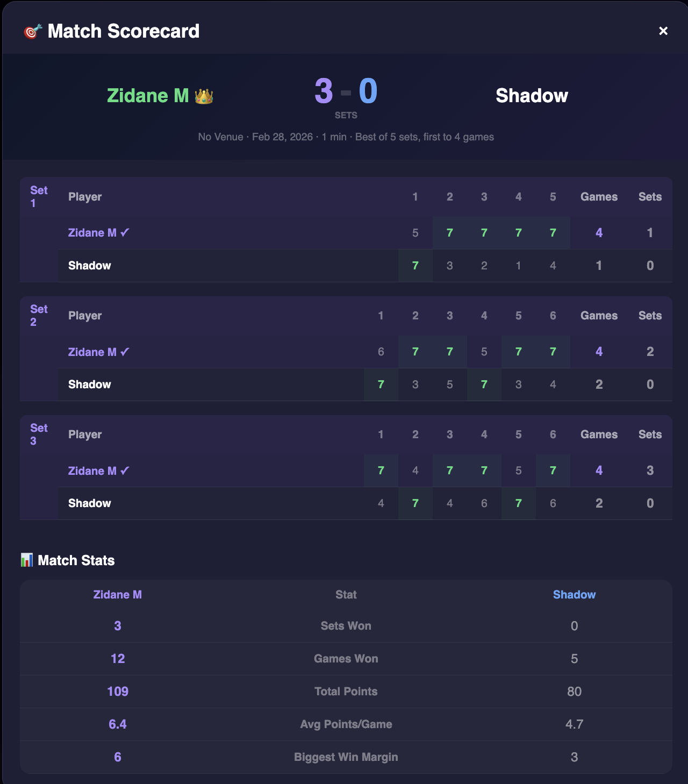Select the Sets Won stat row
Screen dimensions: 688x784
click(346, 626)
